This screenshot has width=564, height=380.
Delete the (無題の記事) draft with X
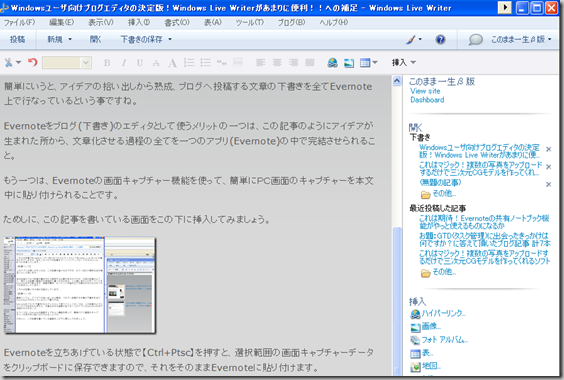(549, 184)
